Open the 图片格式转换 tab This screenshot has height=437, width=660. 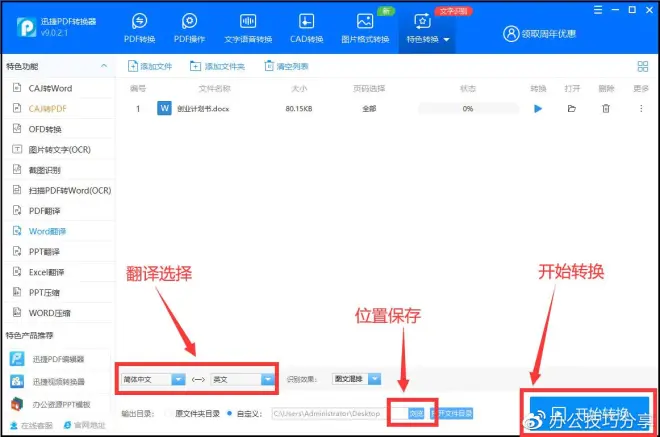[365, 28]
